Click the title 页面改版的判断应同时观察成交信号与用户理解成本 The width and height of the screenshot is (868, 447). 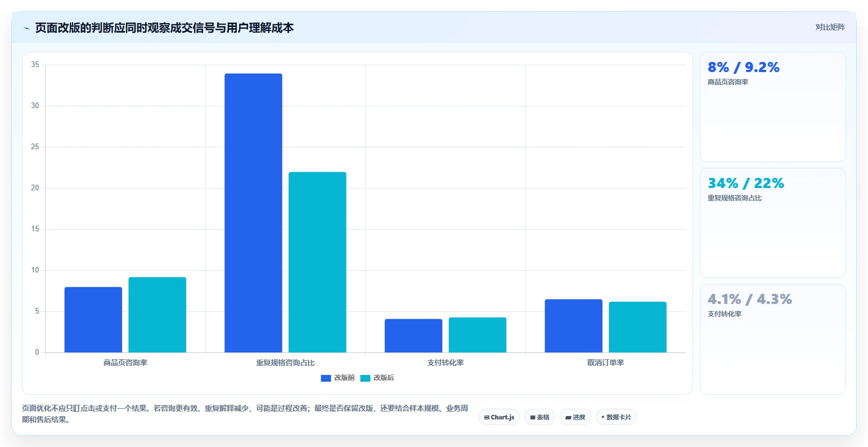click(x=164, y=28)
